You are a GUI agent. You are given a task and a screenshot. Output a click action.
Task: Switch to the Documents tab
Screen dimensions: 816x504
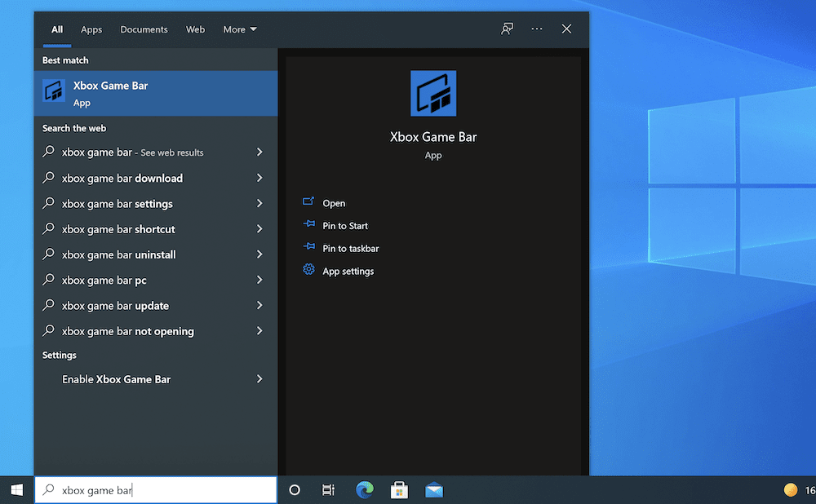(x=144, y=29)
